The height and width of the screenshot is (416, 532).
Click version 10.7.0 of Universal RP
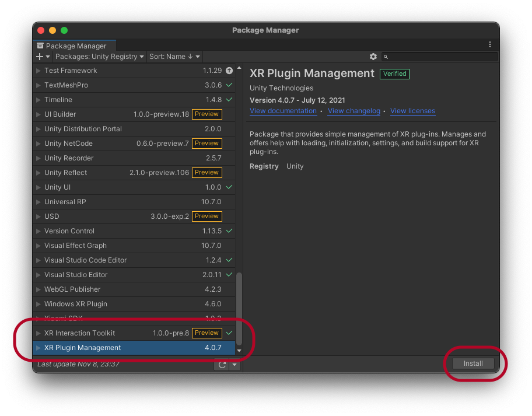click(211, 202)
